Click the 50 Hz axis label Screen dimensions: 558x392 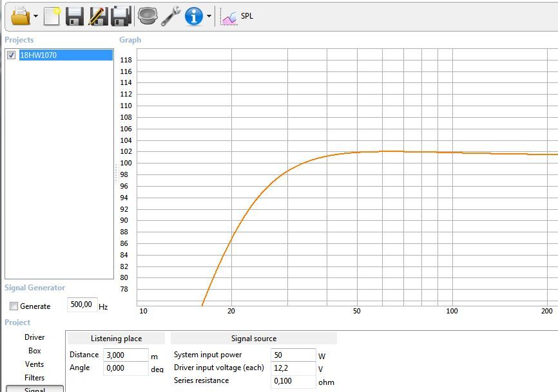click(356, 311)
